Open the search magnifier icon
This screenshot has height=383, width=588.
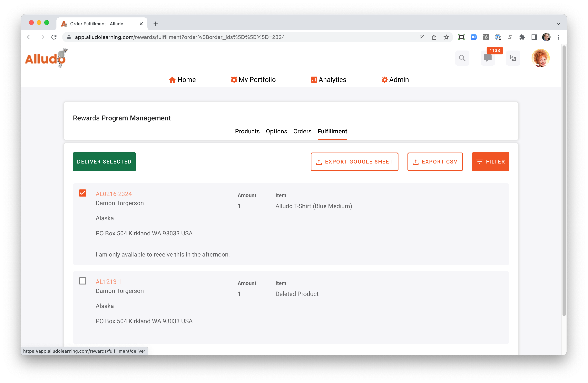pyautogui.click(x=462, y=58)
